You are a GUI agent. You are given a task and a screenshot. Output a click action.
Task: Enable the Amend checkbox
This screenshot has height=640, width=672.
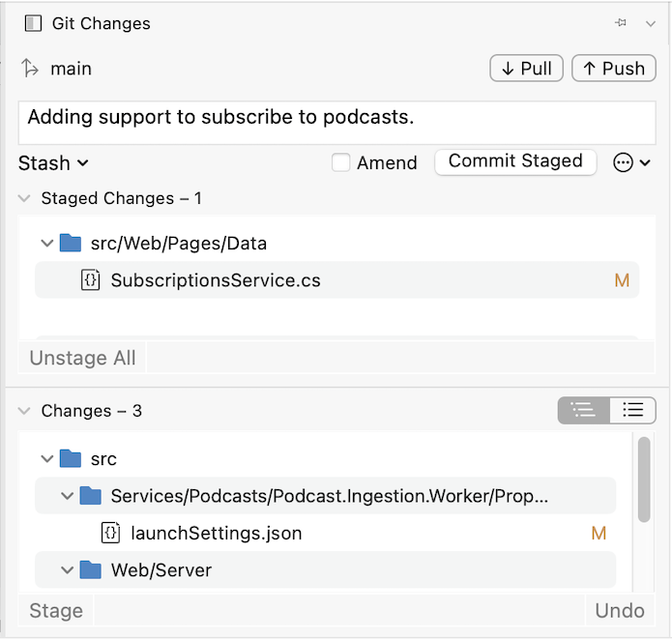340,162
